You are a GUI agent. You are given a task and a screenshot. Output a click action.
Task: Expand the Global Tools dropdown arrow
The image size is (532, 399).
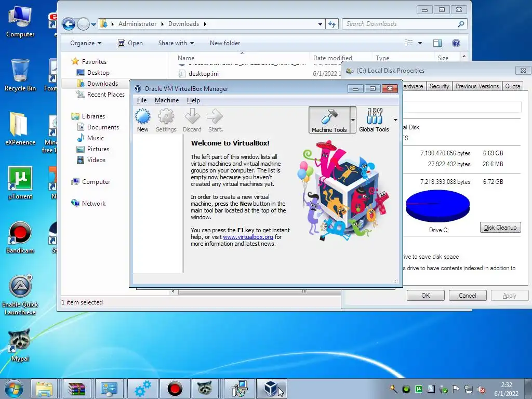[x=395, y=120]
